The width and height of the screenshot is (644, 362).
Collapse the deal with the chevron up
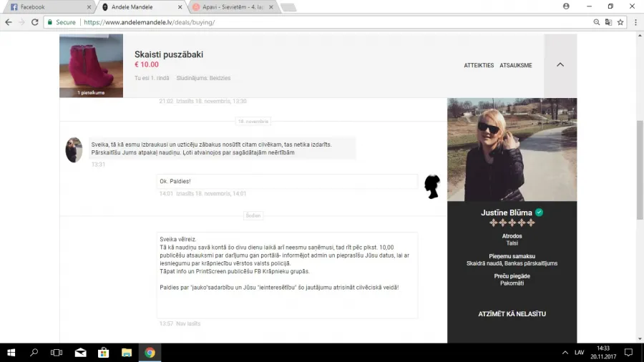[x=560, y=65]
